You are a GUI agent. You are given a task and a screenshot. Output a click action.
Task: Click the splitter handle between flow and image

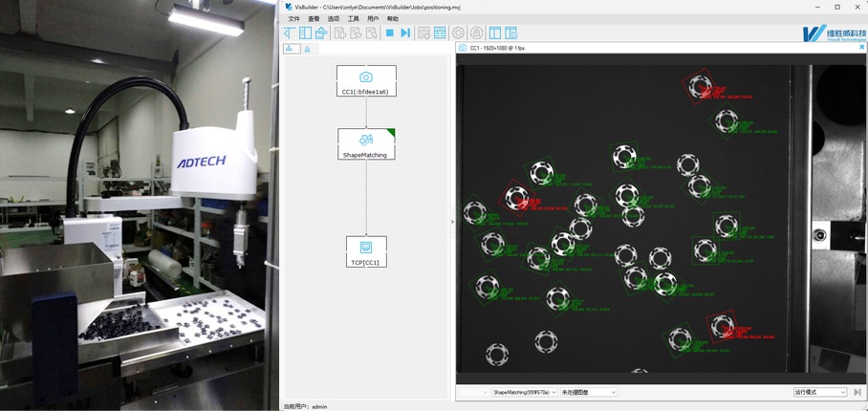tap(452, 222)
